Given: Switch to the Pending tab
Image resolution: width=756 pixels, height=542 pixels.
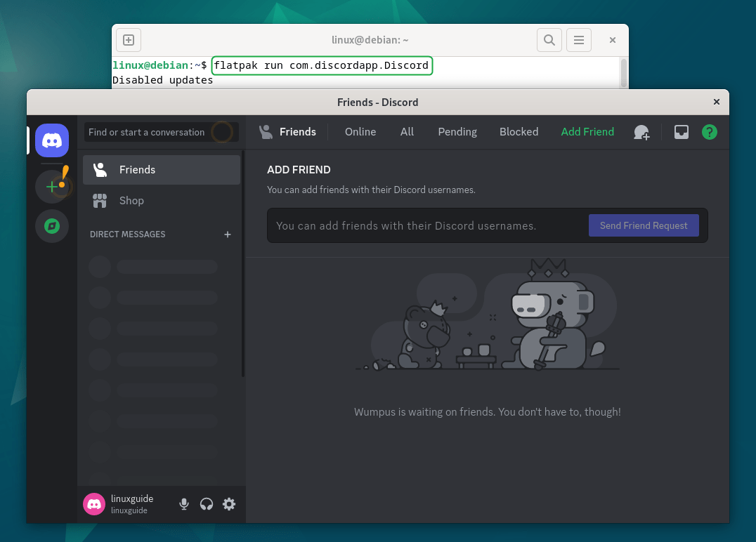Looking at the screenshot, I should coord(457,132).
